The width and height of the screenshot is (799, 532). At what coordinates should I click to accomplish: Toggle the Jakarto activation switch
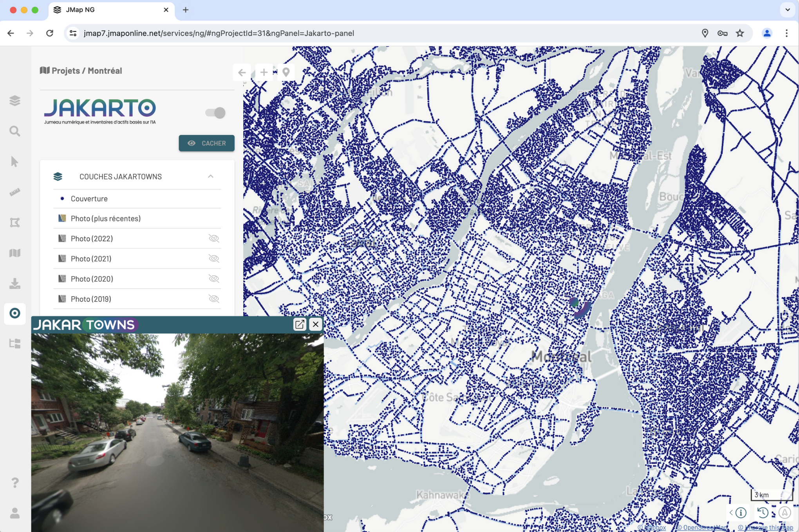click(215, 113)
